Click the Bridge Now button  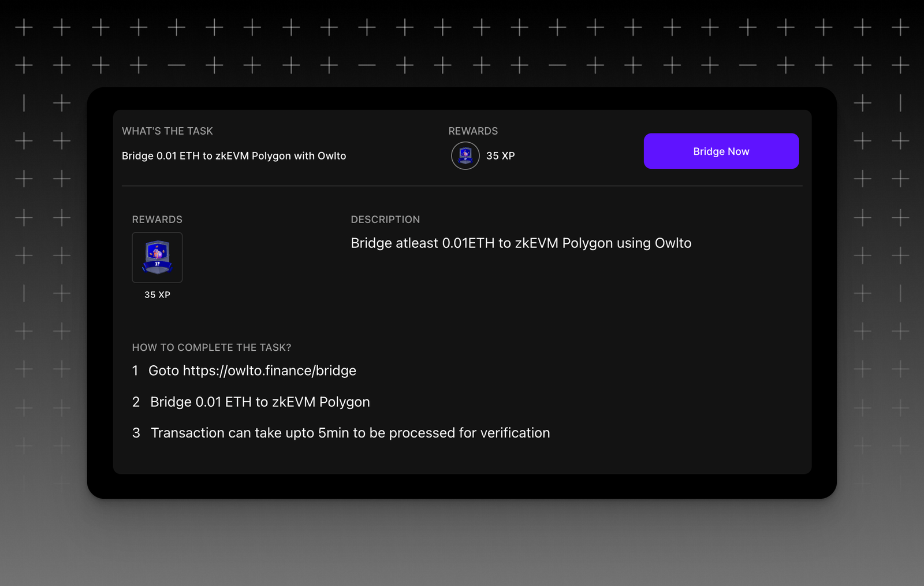pos(721,151)
